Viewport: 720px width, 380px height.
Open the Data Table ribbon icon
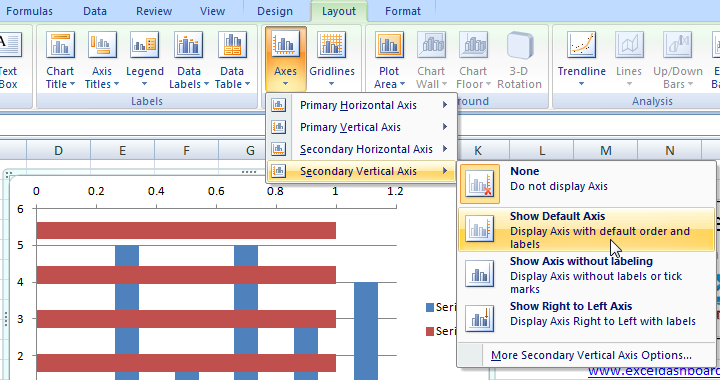232,60
